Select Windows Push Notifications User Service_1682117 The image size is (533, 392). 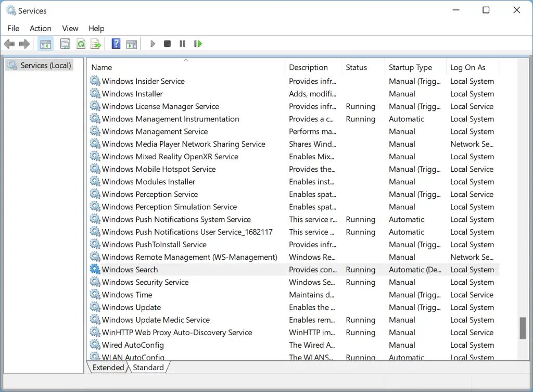click(294, 232)
